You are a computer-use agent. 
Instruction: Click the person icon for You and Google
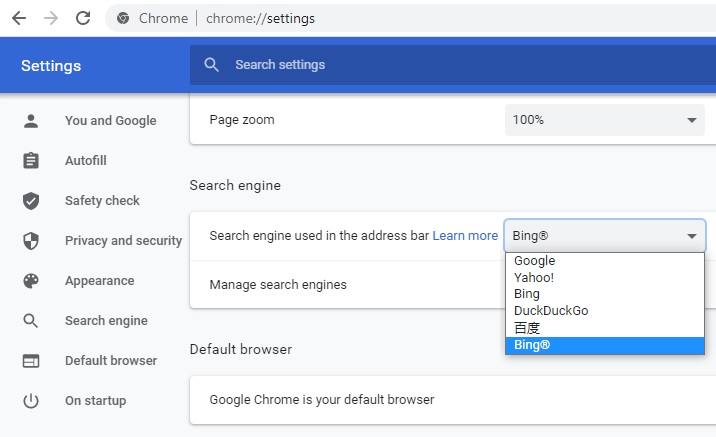tap(31, 121)
